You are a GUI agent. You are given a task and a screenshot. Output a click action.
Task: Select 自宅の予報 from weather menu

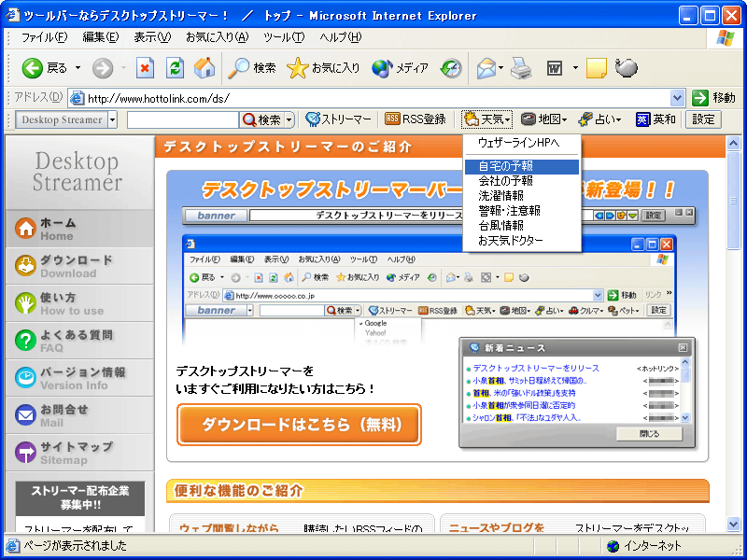tap(522, 166)
